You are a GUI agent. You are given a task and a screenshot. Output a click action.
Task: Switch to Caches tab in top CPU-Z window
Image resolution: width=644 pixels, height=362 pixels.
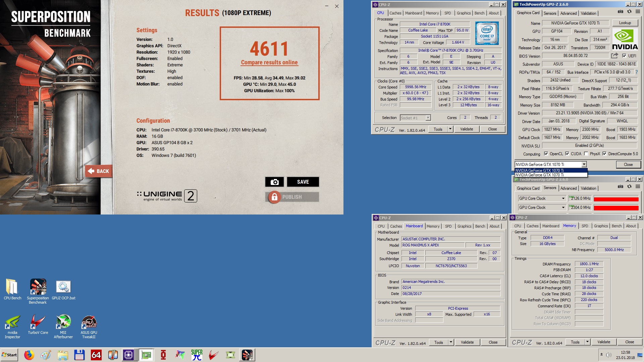click(x=395, y=13)
